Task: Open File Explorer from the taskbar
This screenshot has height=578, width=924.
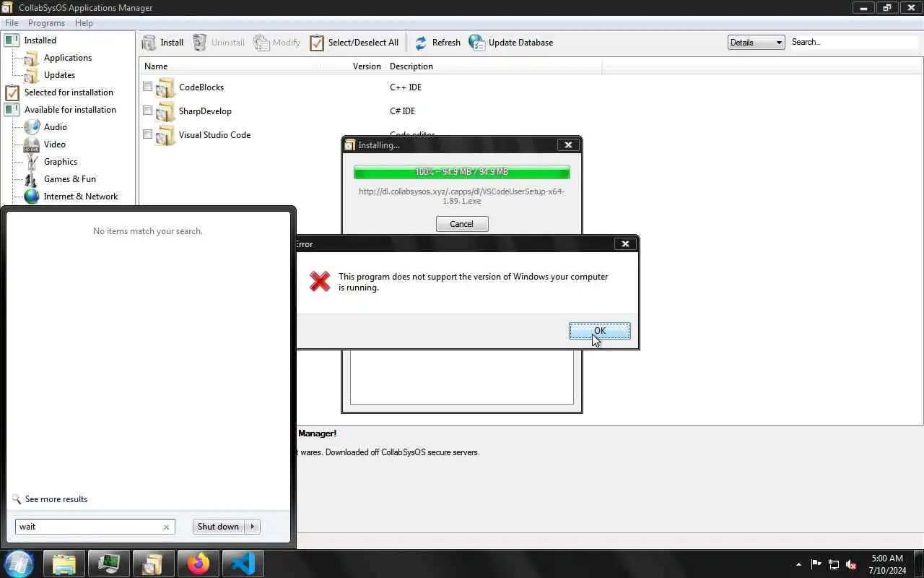Action: coord(64,564)
